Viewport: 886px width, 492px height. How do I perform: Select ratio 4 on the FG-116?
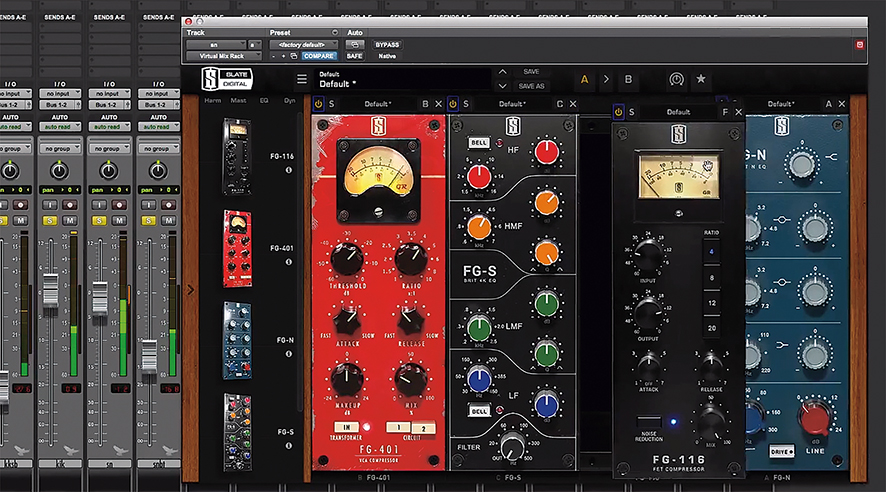pos(711,251)
